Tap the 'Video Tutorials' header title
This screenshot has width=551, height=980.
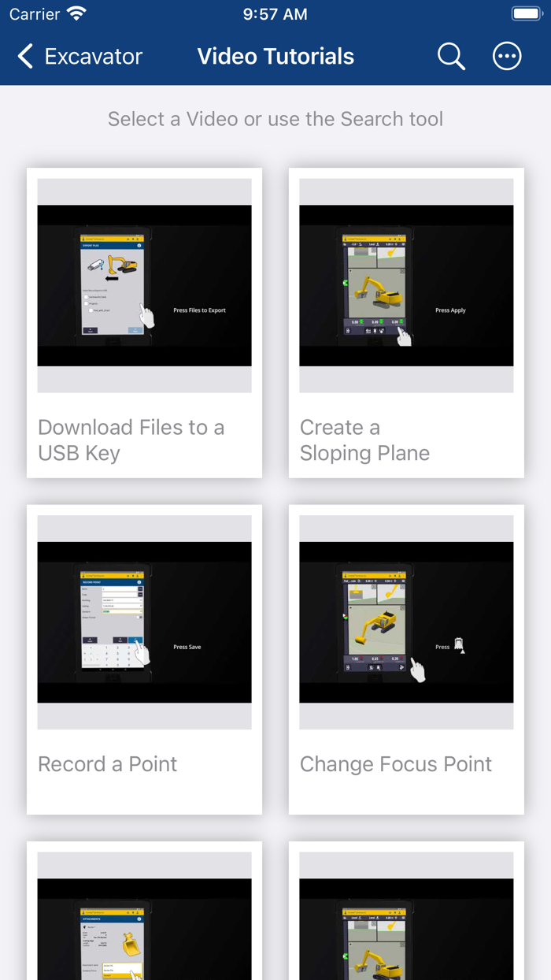coord(275,57)
